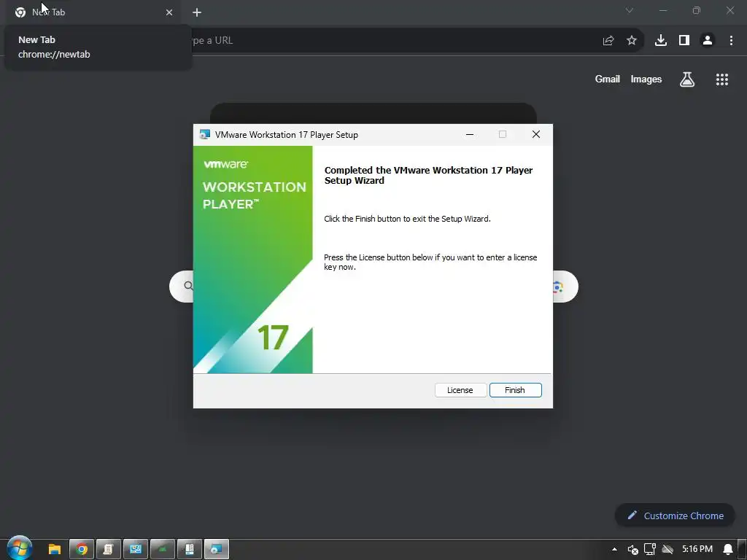Toggle Chrome side panel icon
Viewport: 747px width, 560px height.
click(684, 41)
